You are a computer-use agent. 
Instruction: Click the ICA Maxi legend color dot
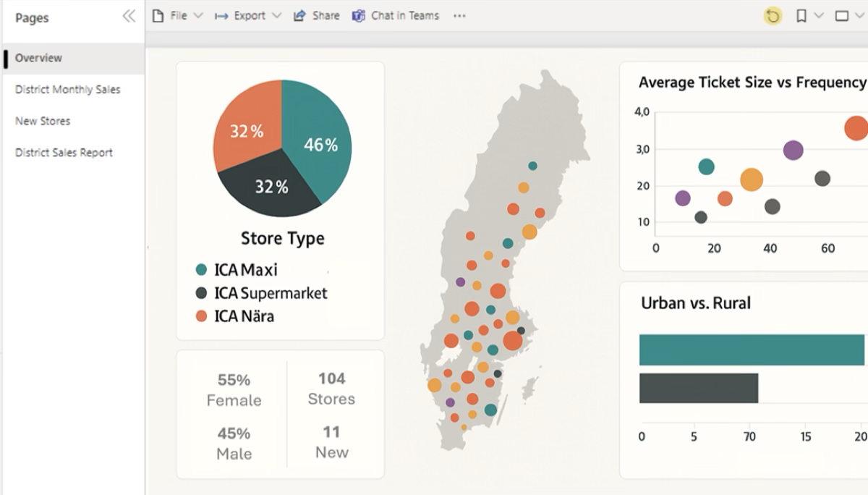click(x=202, y=270)
